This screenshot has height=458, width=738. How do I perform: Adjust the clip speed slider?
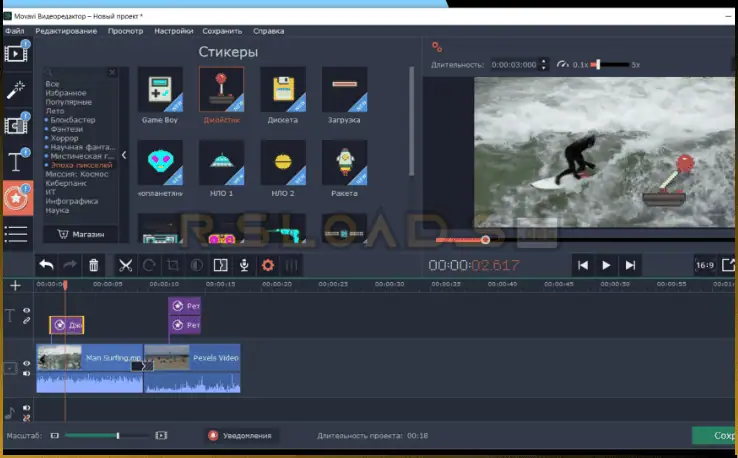point(611,64)
